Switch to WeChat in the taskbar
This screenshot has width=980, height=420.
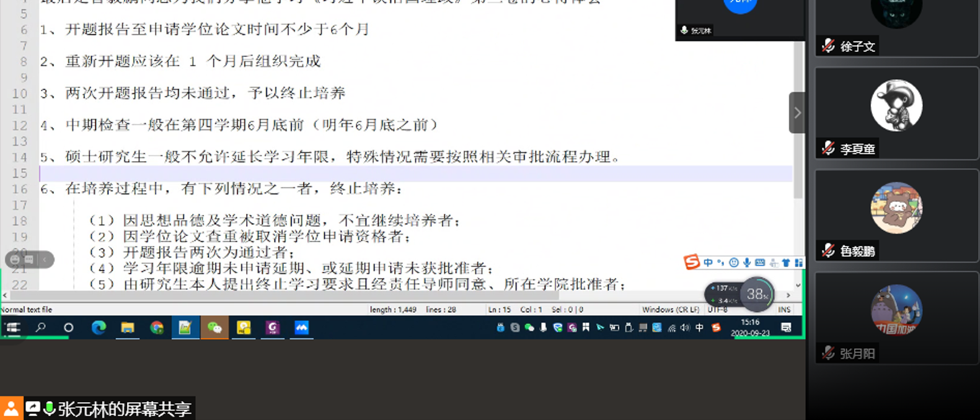(214, 328)
